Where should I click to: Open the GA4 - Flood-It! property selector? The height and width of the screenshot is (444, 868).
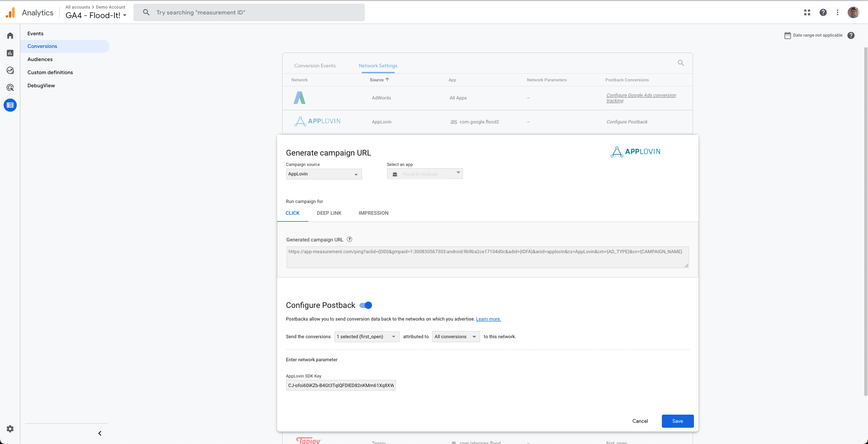pyautogui.click(x=96, y=15)
